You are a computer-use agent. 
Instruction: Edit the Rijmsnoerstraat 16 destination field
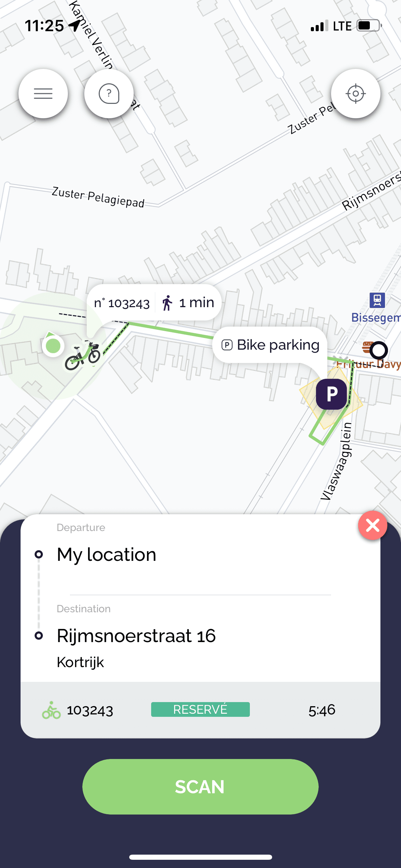[x=136, y=636]
